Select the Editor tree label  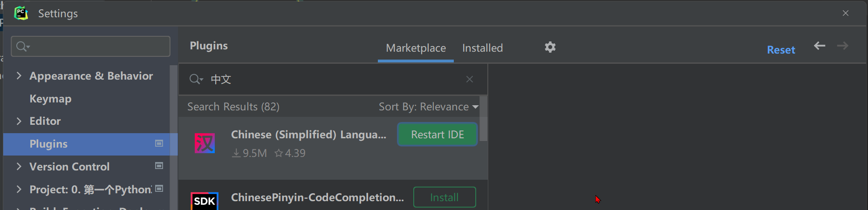tap(45, 121)
